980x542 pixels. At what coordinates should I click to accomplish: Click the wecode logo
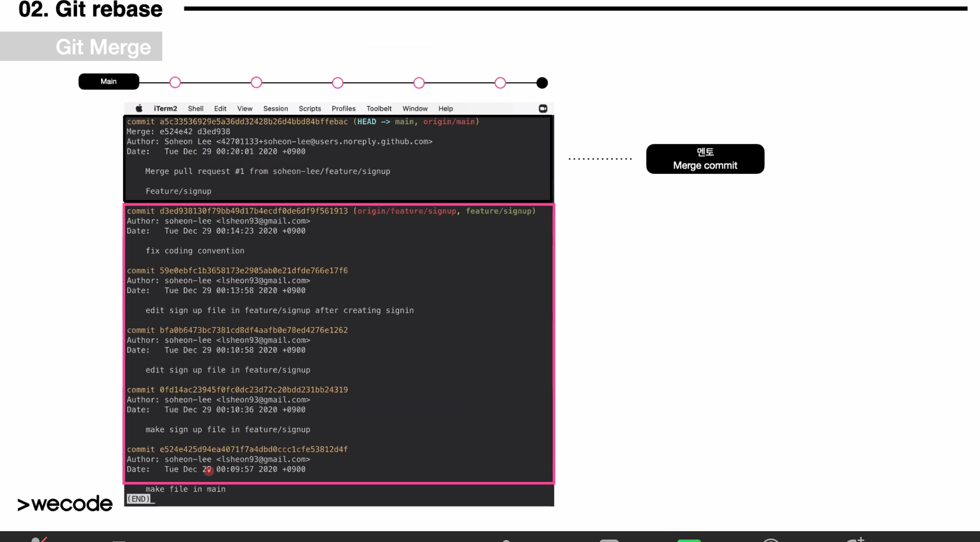click(65, 504)
